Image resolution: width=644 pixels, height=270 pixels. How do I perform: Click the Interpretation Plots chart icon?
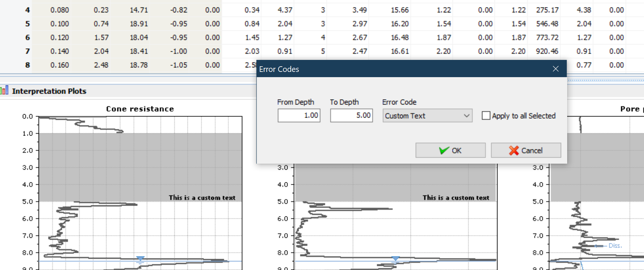[x=4, y=91]
